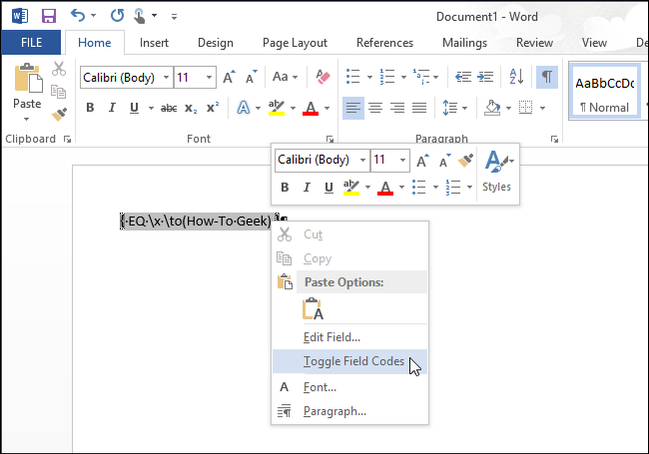Viewport: 649px width, 454px height.
Task: Open the mini toolbar font size dropdown
Action: coord(402,160)
